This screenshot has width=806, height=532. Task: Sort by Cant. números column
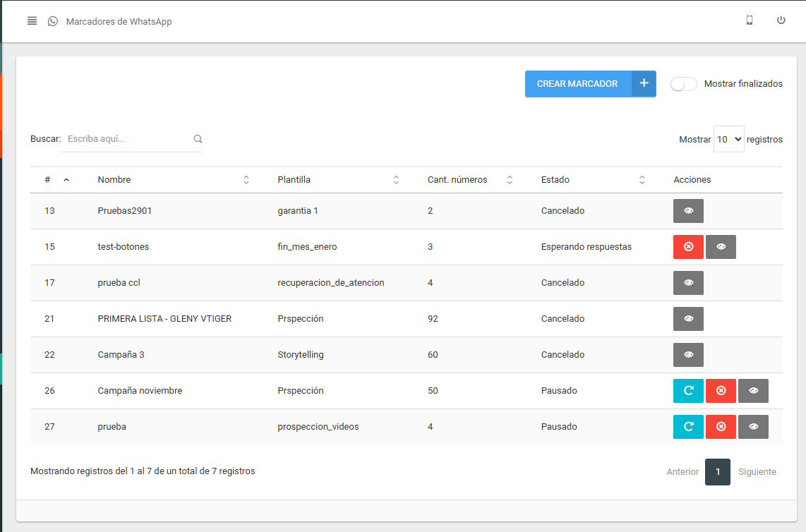(469, 180)
